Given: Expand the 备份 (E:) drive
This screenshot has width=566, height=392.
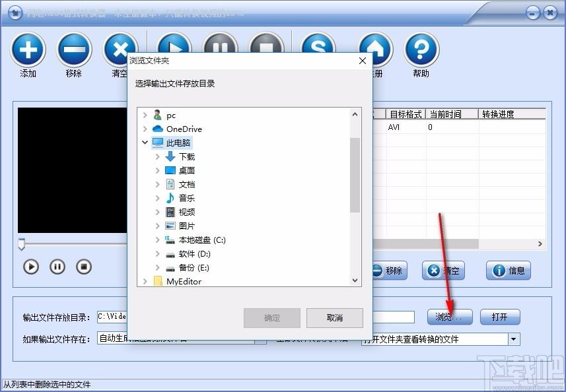Looking at the screenshot, I should pos(157,268).
